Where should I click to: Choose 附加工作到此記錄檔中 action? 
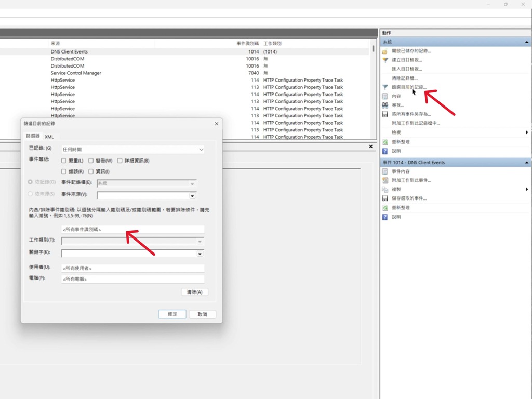[416, 123]
